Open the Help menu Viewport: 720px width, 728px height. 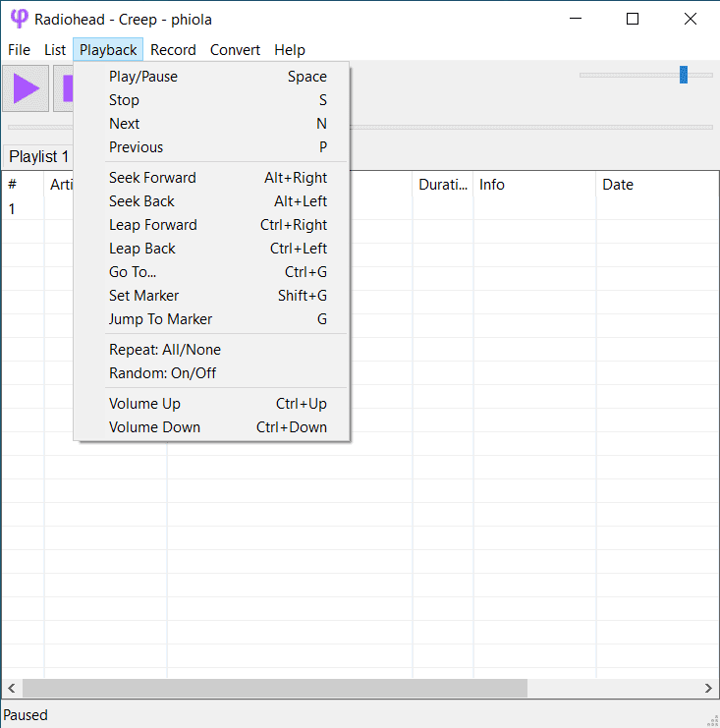290,50
